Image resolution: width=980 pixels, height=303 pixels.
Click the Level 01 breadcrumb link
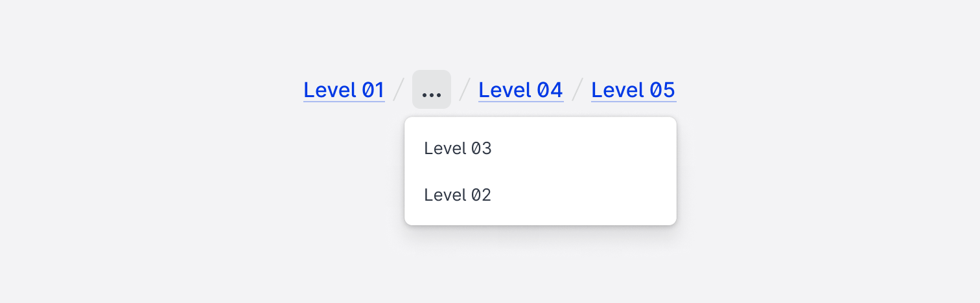(x=344, y=90)
